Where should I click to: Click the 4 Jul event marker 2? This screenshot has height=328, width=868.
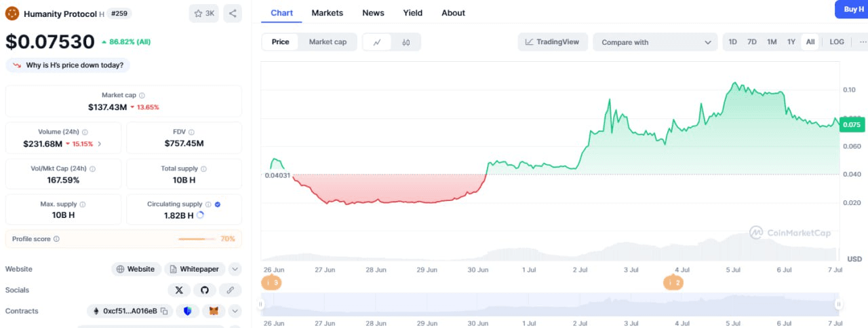coord(673,283)
